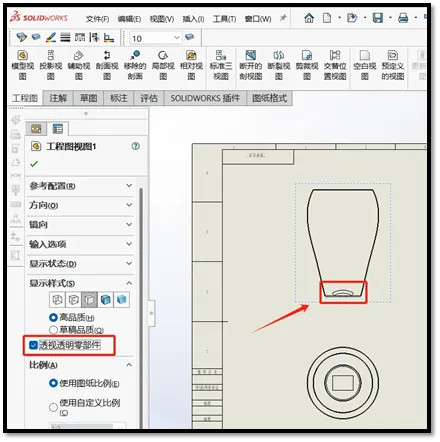
Task: Select the 剖面视图 (Section View) tool
Action: (107, 65)
